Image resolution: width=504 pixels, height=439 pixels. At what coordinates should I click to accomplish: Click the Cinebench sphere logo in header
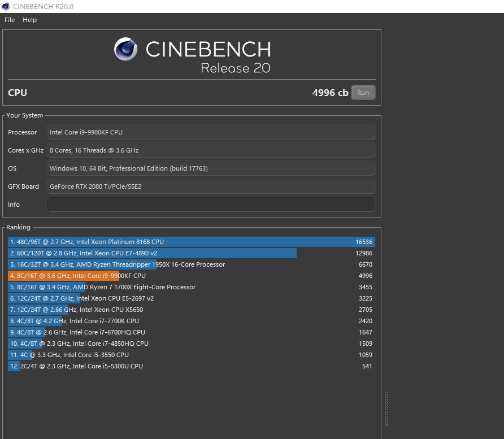click(x=126, y=49)
